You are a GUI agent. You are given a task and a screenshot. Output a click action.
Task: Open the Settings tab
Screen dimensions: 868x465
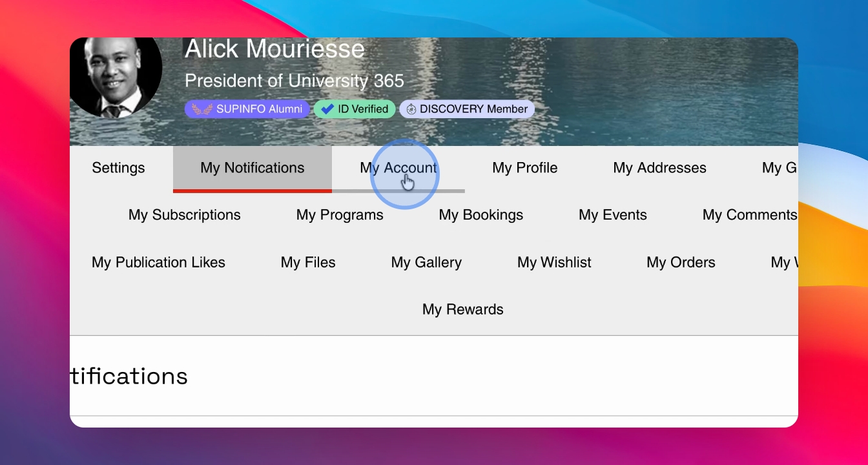pos(118,168)
